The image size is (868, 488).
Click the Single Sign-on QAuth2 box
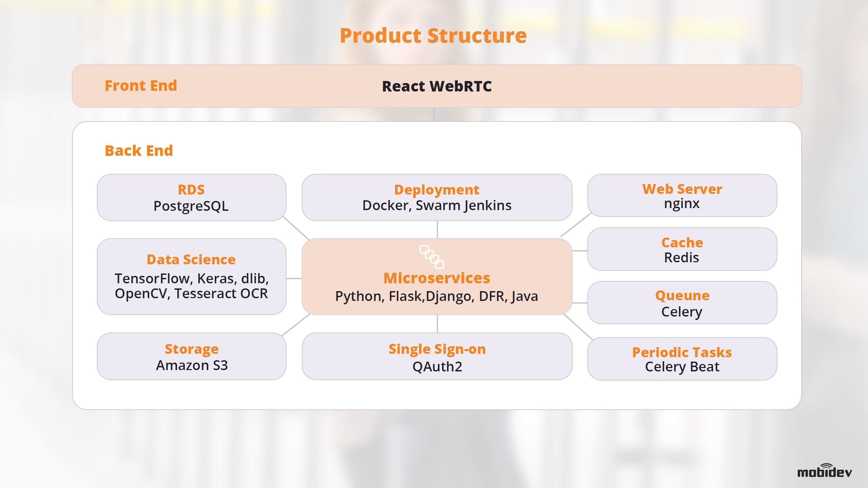pyautogui.click(x=437, y=357)
